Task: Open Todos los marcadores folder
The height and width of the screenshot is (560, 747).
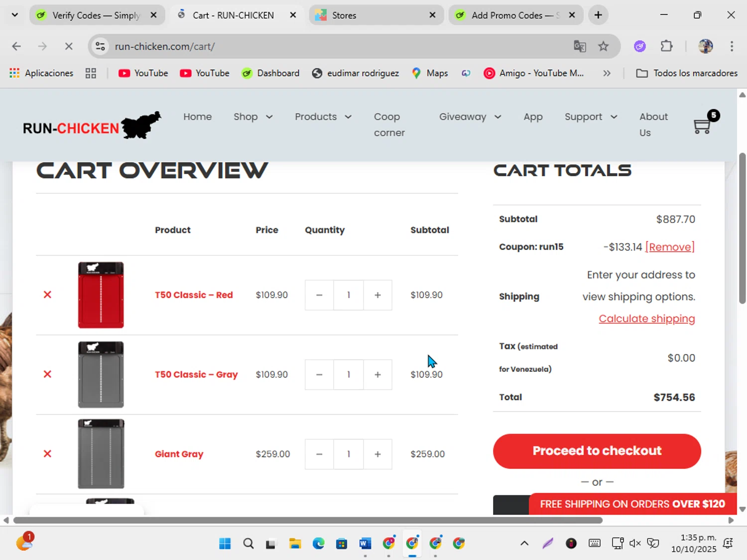Action: point(687,73)
